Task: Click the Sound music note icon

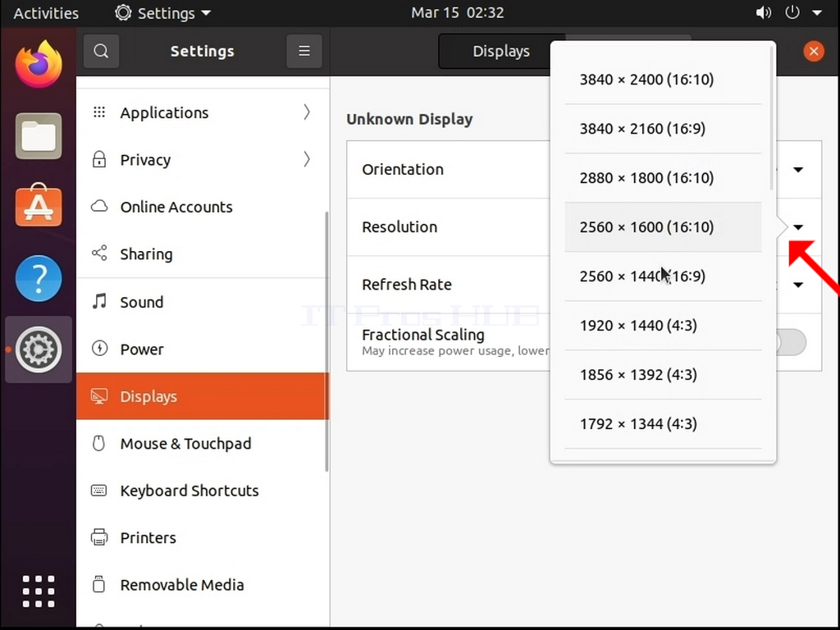Action: click(x=99, y=301)
